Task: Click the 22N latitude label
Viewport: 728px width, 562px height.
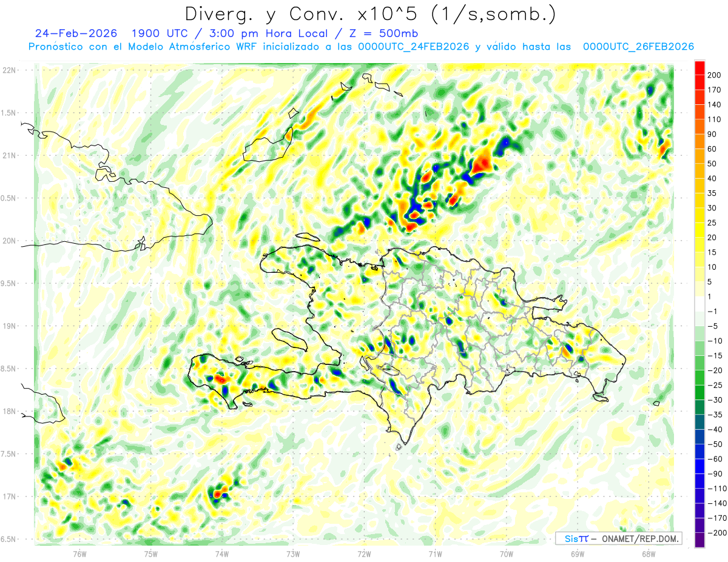Action: pyautogui.click(x=8, y=70)
